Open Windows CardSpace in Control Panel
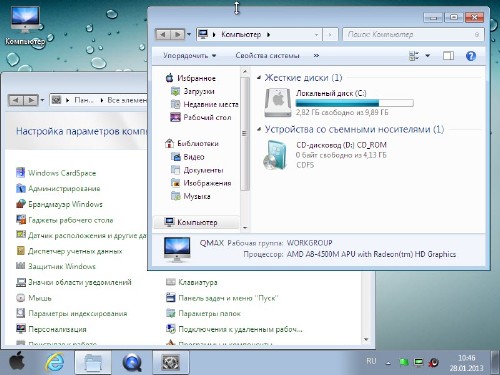This screenshot has width=500, height=375. (x=56, y=173)
